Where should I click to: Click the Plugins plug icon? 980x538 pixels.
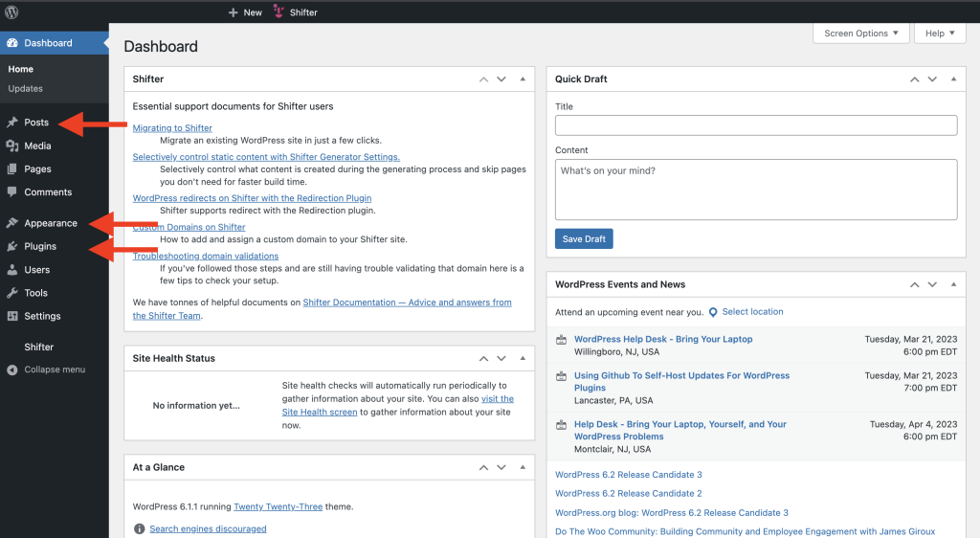pos(11,246)
